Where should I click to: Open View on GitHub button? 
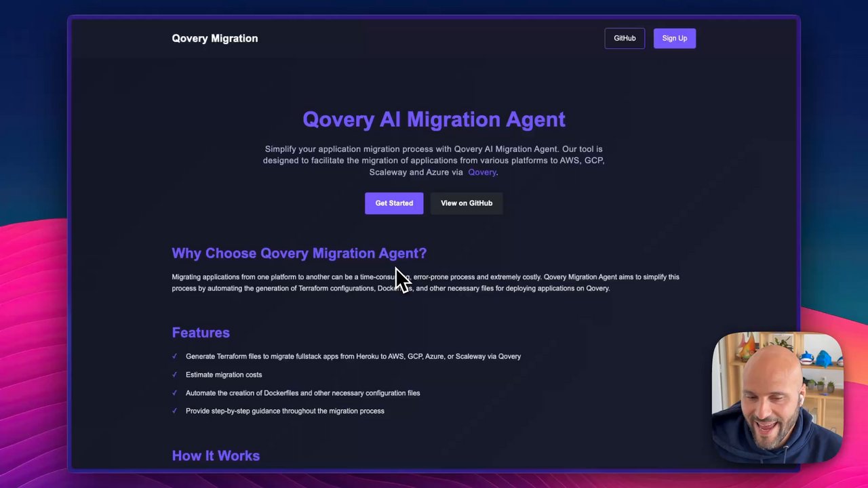[467, 203]
